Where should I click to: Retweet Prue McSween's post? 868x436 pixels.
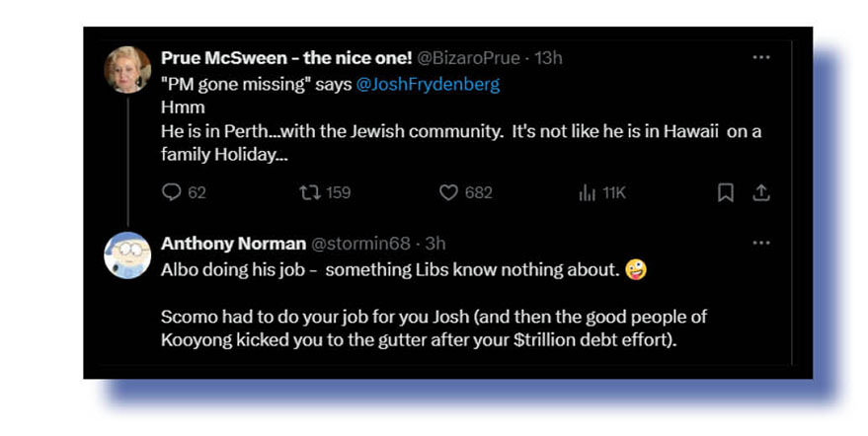tap(307, 192)
